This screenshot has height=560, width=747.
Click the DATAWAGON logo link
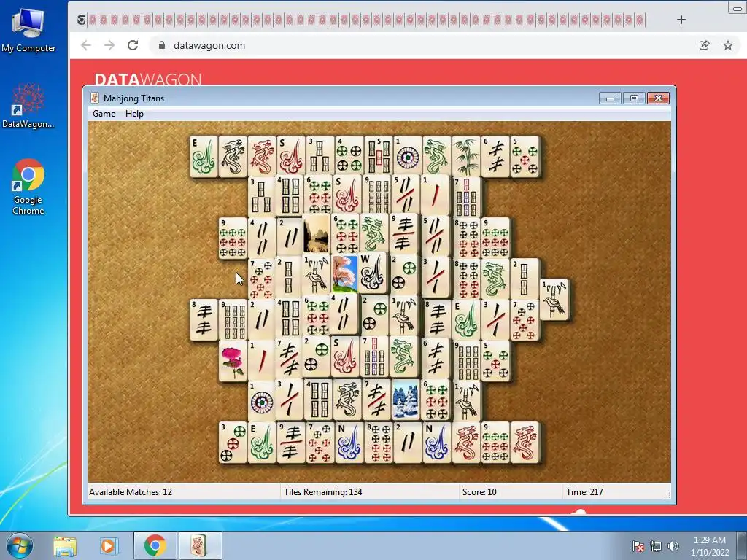148,79
